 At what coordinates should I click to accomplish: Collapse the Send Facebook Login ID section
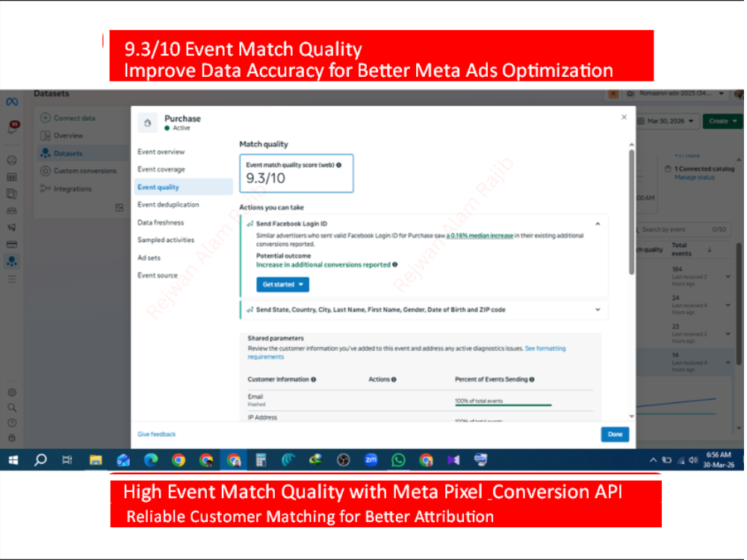(x=598, y=224)
